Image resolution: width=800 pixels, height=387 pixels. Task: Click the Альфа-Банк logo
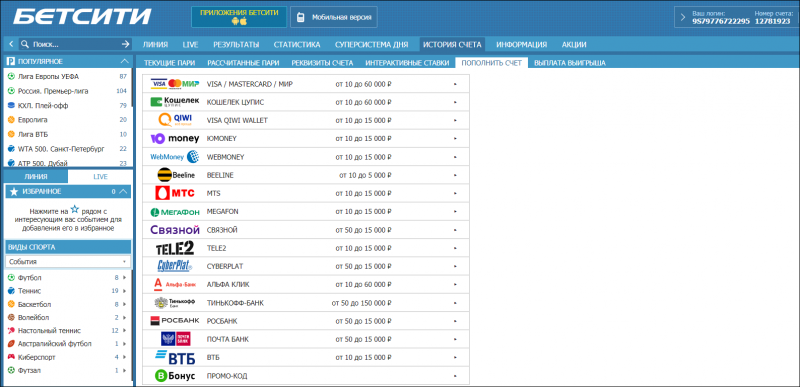click(174, 284)
